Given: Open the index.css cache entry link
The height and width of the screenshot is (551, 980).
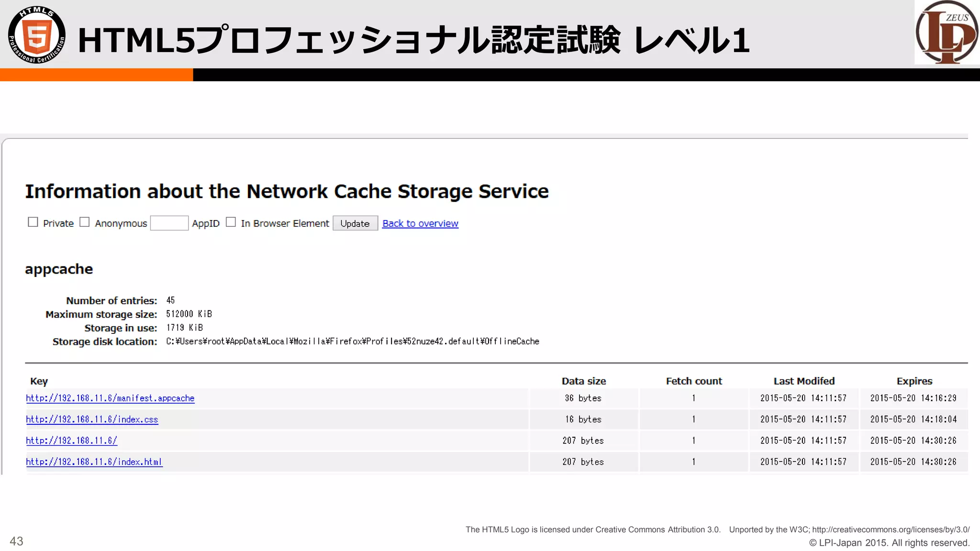Looking at the screenshot, I should point(92,419).
